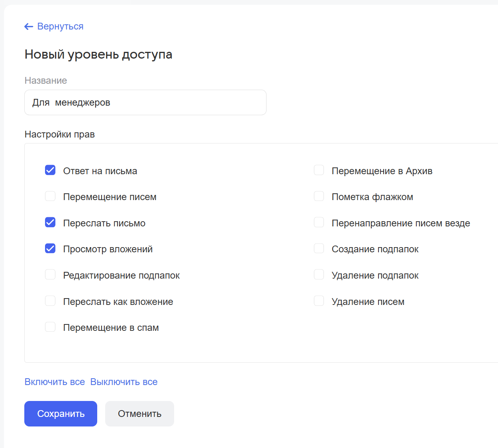Click the Выключить все link
This screenshot has width=498, height=448.
[x=124, y=382]
